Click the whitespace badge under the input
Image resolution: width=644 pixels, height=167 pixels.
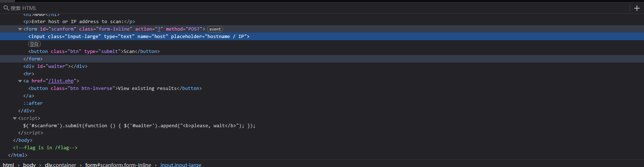(34, 44)
